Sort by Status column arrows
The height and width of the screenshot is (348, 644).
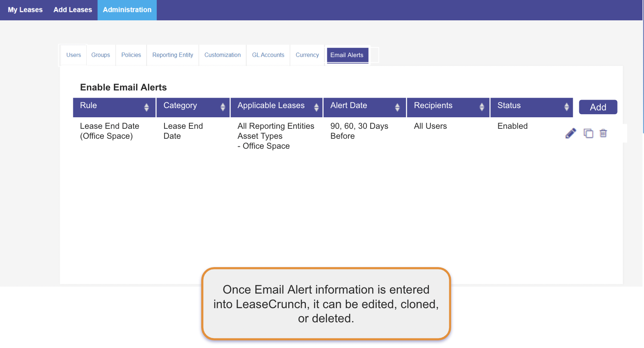point(567,107)
